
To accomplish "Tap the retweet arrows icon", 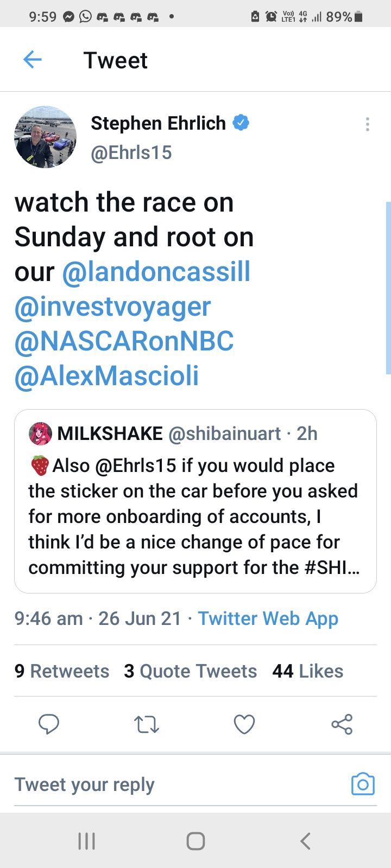I will tap(146, 724).
